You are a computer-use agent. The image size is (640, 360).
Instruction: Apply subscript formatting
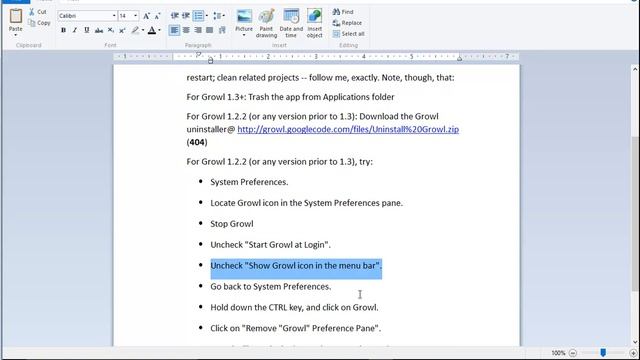pyautogui.click(x=111, y=30)
